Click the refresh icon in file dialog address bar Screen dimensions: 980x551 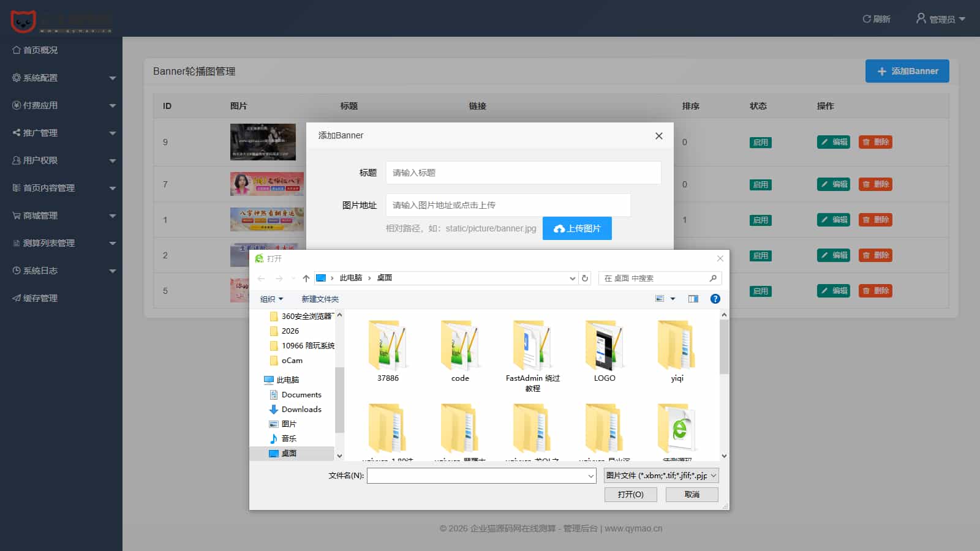pyautogui.click(x=585, y=278)
